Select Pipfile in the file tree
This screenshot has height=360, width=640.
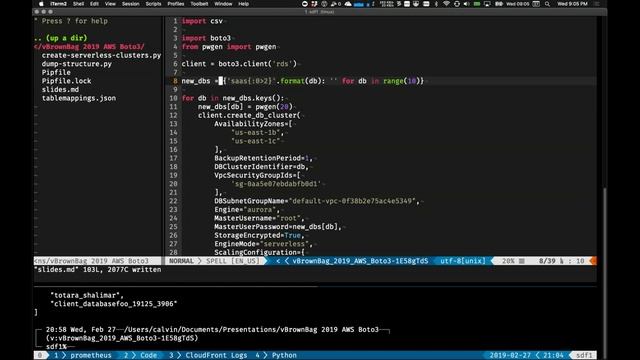pos(56,72)
